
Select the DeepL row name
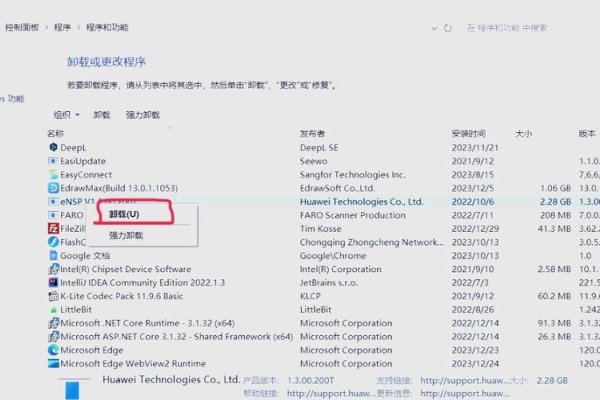73,148
